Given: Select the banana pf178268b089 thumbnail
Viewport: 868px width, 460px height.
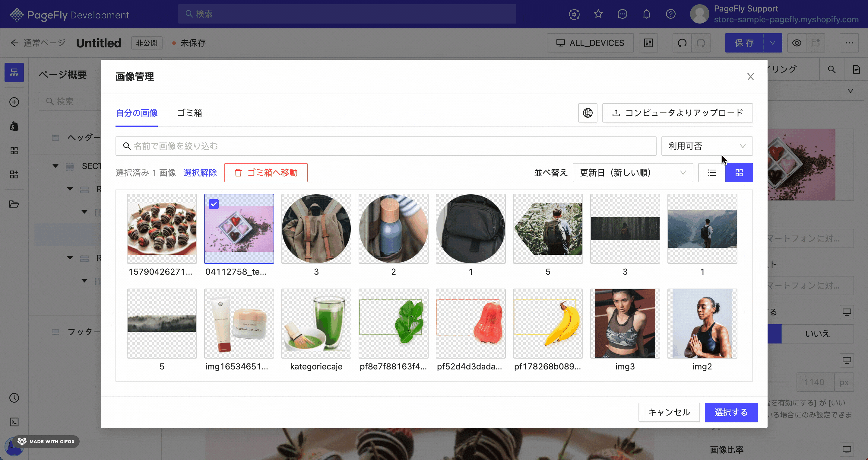Looking at the screenshot, I should (x=548, y=323).
